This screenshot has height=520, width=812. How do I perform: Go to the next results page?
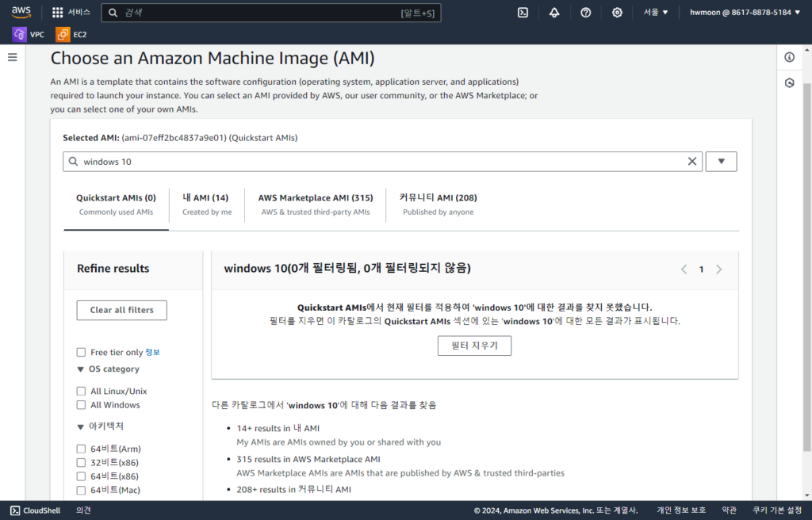pyautogui.click(x=718, y=270)
